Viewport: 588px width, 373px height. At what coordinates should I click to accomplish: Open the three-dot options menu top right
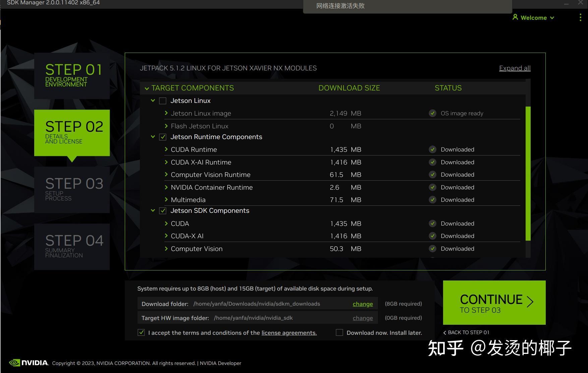580,17
